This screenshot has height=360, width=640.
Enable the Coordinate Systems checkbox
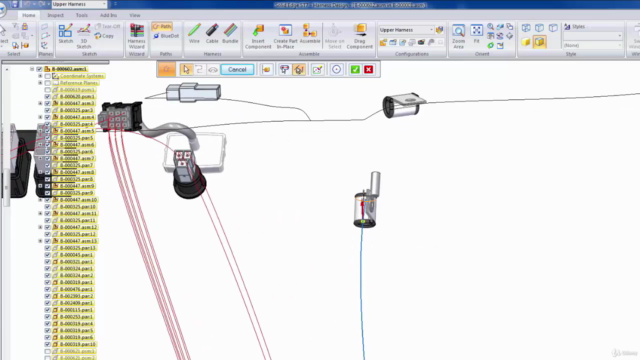(x=48, y=76)
